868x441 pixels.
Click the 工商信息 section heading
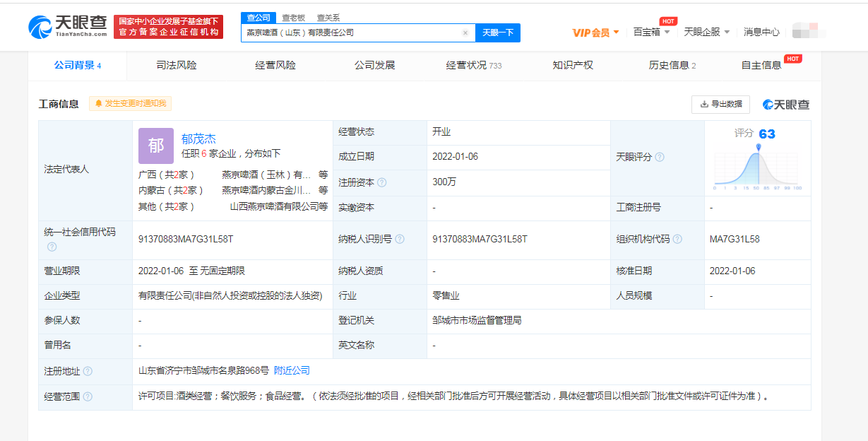click(59, 104)
